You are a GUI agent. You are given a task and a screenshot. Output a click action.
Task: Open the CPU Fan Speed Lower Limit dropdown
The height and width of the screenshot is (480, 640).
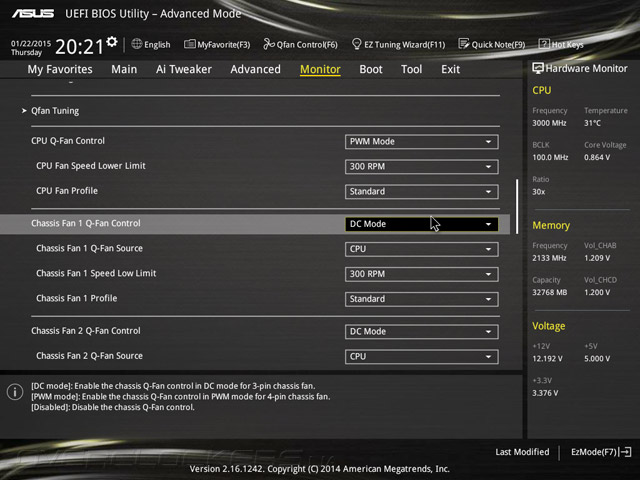pyautogui.click(x=422, y=167)
